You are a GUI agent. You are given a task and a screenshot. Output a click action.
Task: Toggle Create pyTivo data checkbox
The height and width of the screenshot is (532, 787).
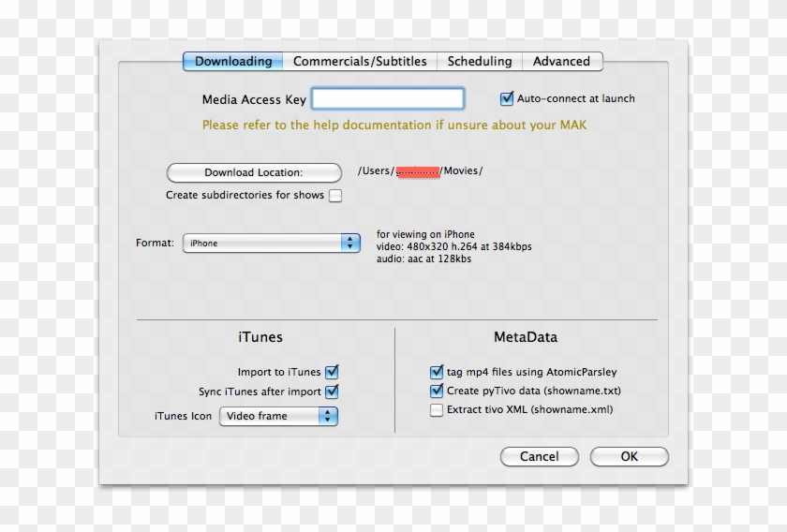437,391
